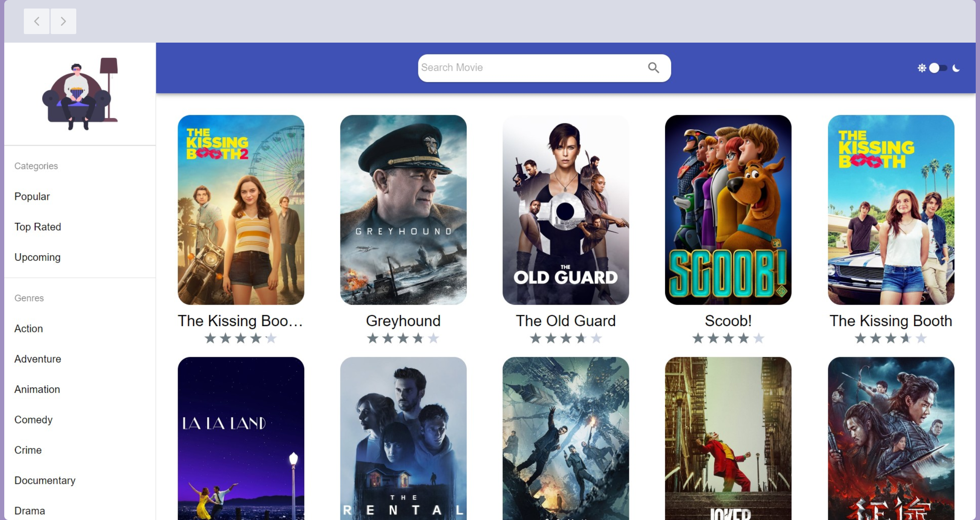The width and height of the screenshot is (980, 520).
Task: Select the Action genre
Action: pyautogui.click(x=29, y=329)
